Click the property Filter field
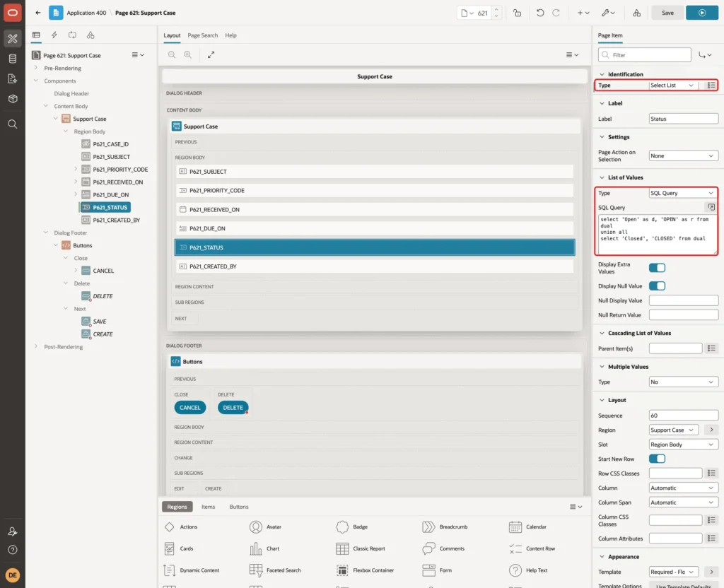724x588 pixels. (x=645, y=55)
